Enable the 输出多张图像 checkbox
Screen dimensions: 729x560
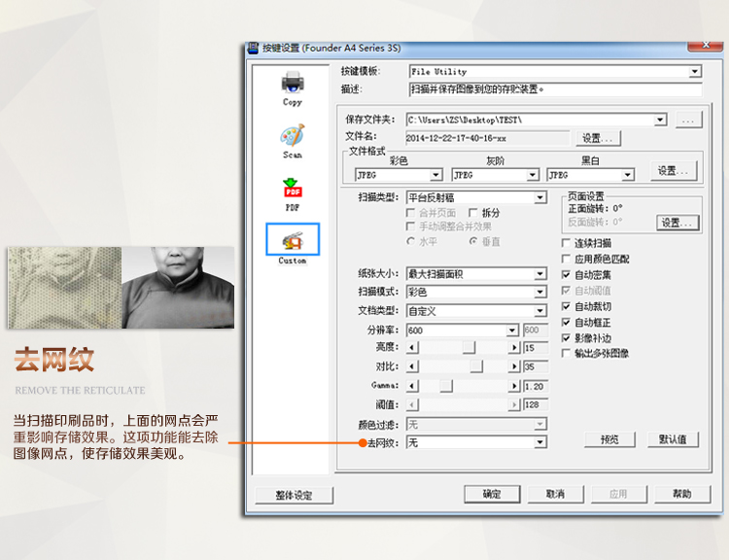567,354
